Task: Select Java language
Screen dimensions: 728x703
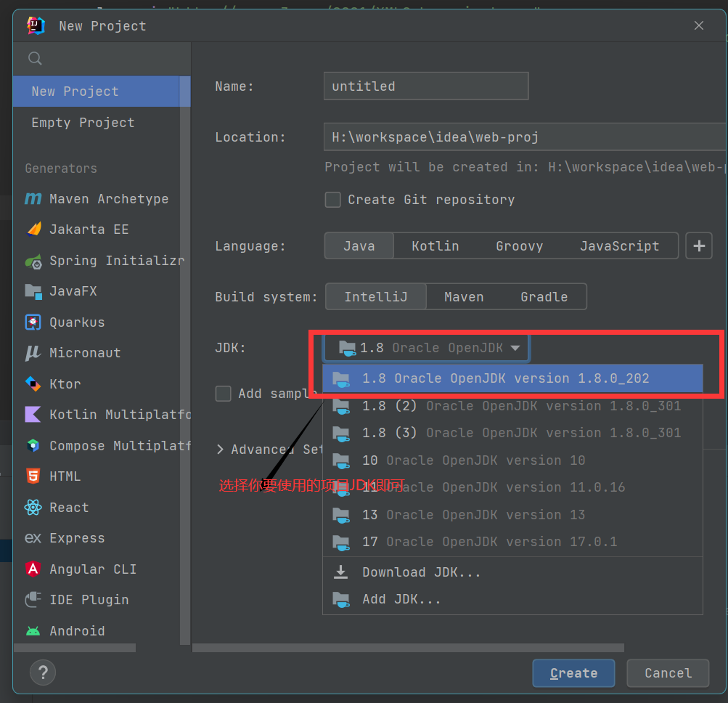Action: point(359,245)
